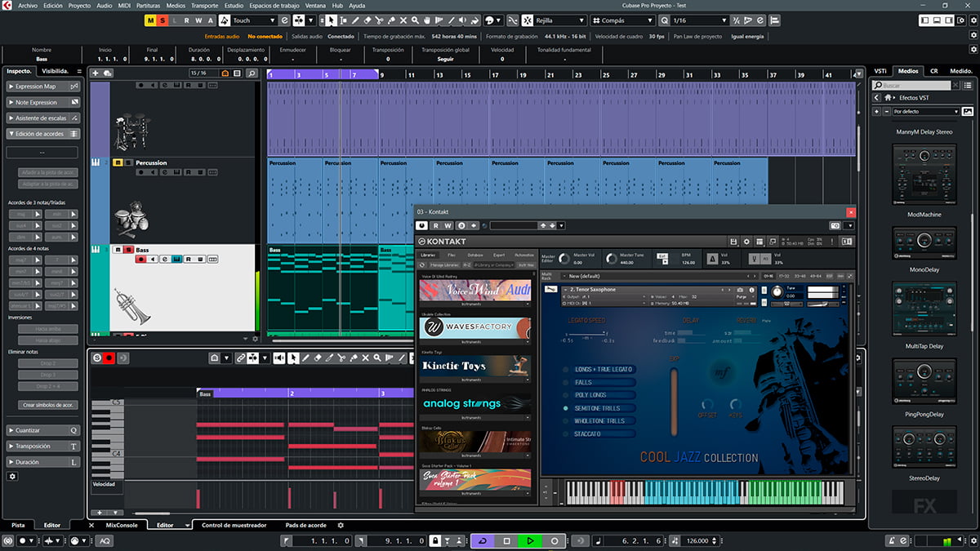Click the Drop 2 button
980x551 pixels.
pyautogui.click(x=47, y=363)
